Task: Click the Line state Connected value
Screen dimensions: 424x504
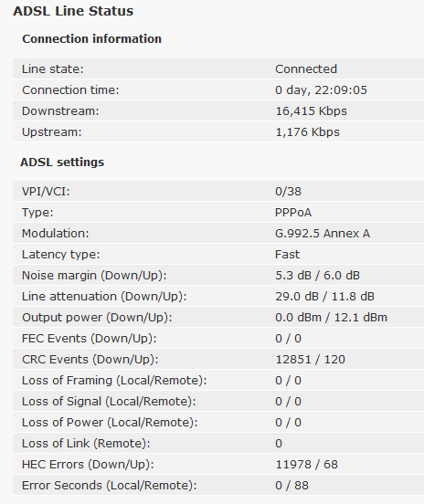Action: [x=306, y=69]
